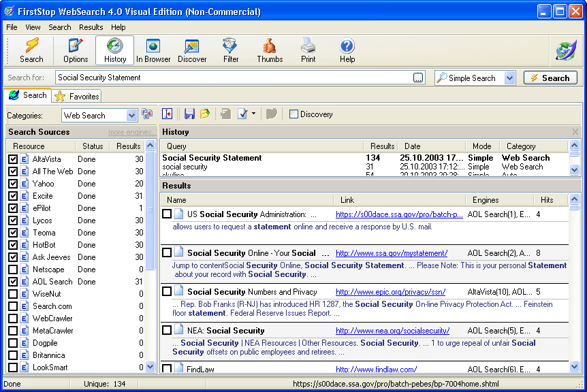
Task: Click the Search button beside Simple Search
Action: click(550, 78)
